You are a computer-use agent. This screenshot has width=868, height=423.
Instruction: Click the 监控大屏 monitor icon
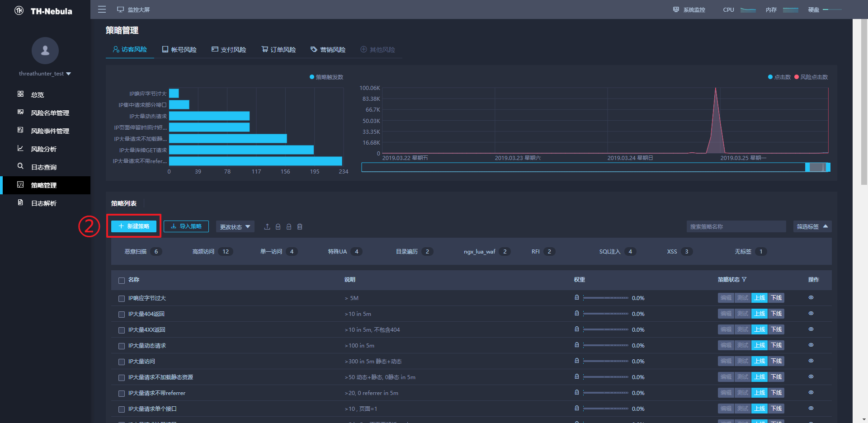click(x=120, y=9)
